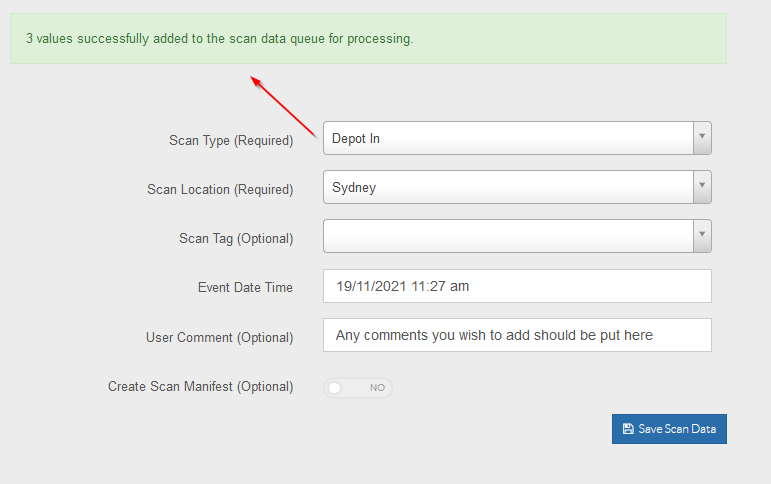Click the Event Date Time label
The height and width of the screenshot is (484, 771).
pyautogui.click(x=245, y=287)
